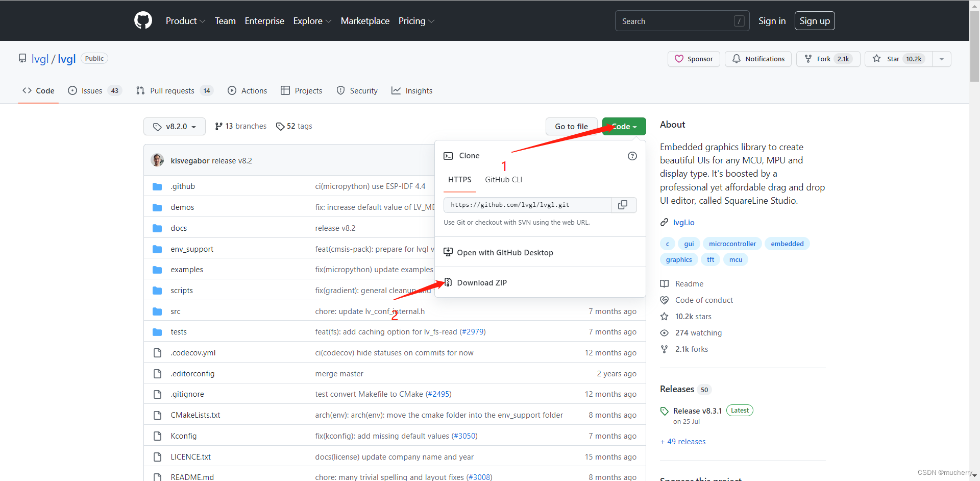Open the Marketplace page

(365, 21)
